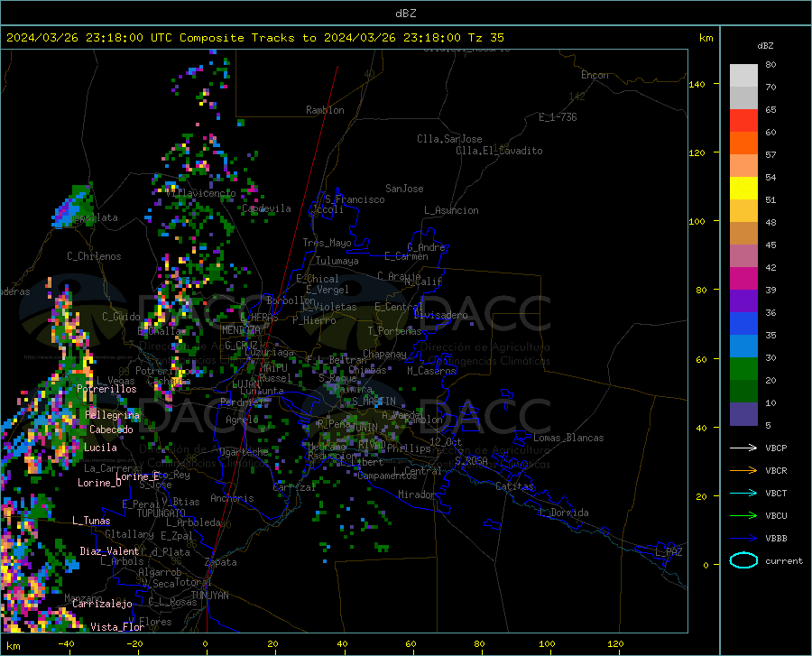
Task: Click the 'Pellegrina' map label
Action: [x=113, y=415]
